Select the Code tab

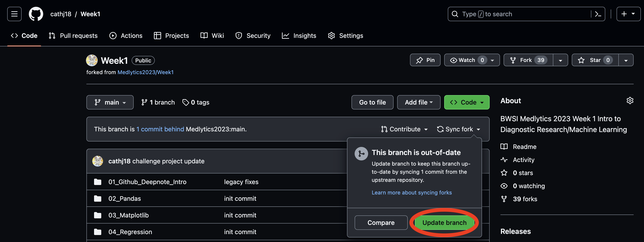24,36
